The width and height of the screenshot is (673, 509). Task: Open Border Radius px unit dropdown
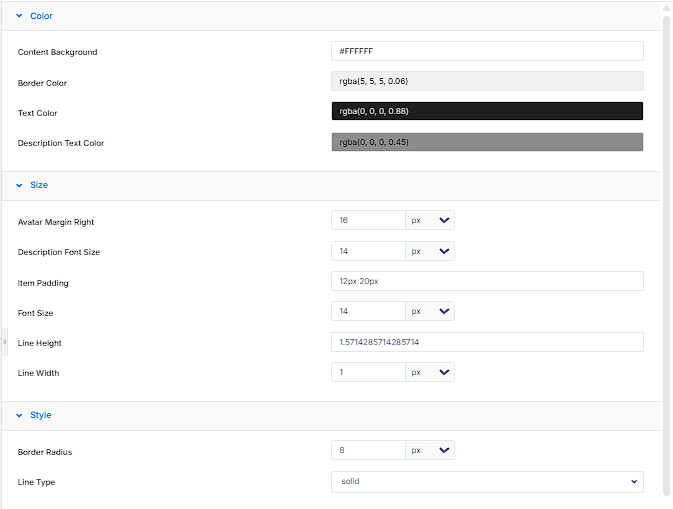pos(430,450)
